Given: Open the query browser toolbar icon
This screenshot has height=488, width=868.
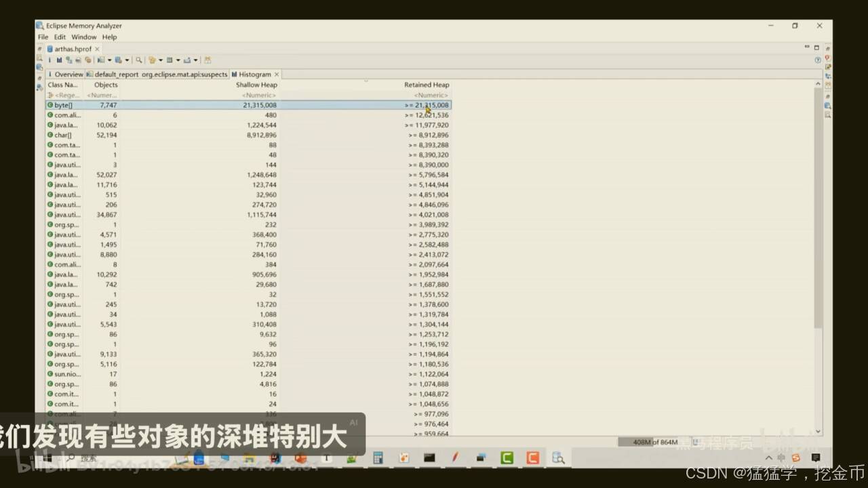Looking at the screenshot, I should 151,60.
